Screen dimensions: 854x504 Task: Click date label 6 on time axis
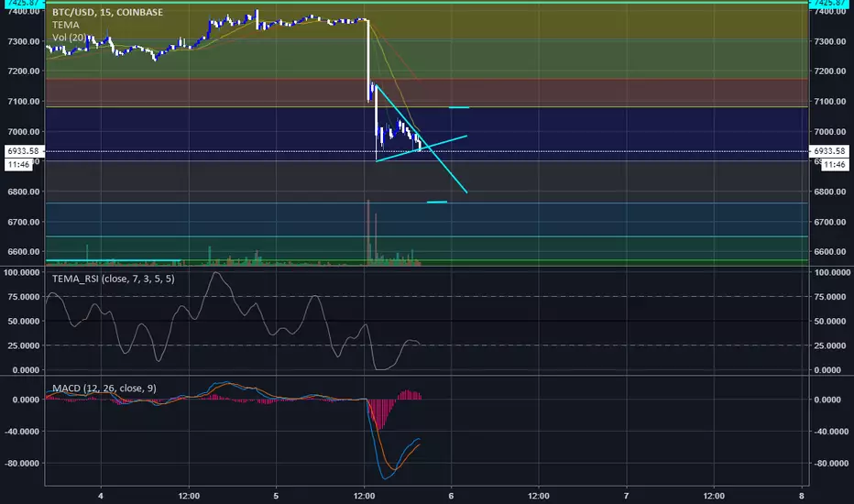click(x=451, y=496)
